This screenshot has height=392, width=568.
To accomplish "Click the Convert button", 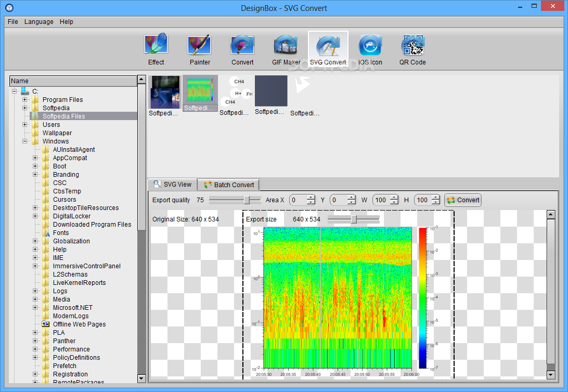I will tap(463, 200).
